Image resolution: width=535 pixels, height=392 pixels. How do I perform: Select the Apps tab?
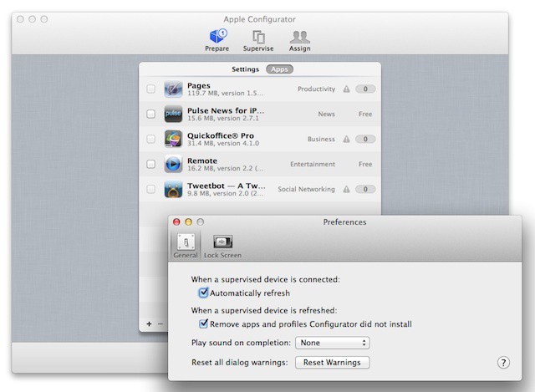click(278, 69)
